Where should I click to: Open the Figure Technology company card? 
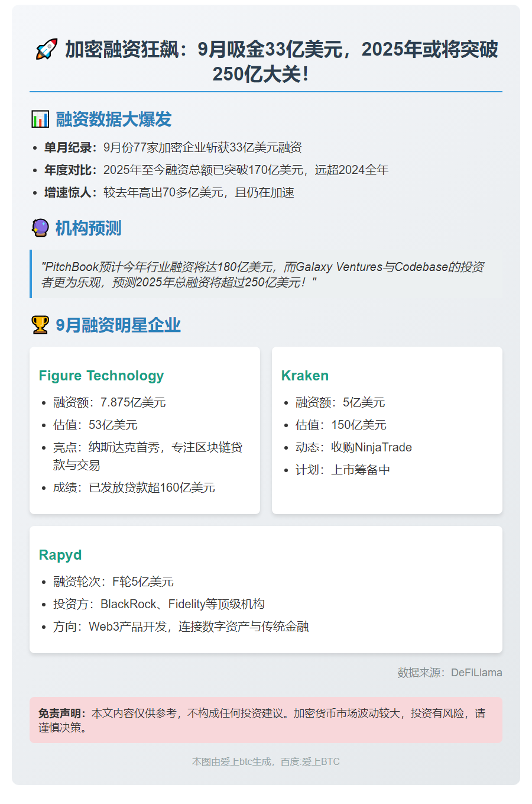[x=101, y=376]
